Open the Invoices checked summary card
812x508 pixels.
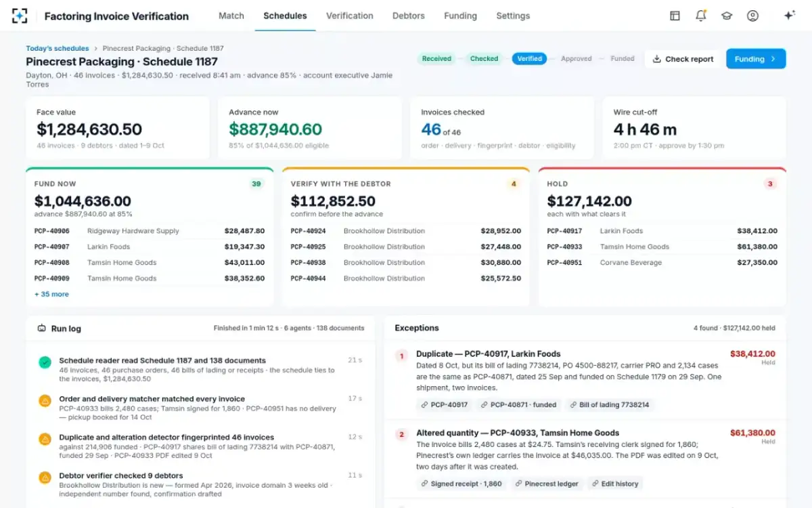(x=502, y=128)
